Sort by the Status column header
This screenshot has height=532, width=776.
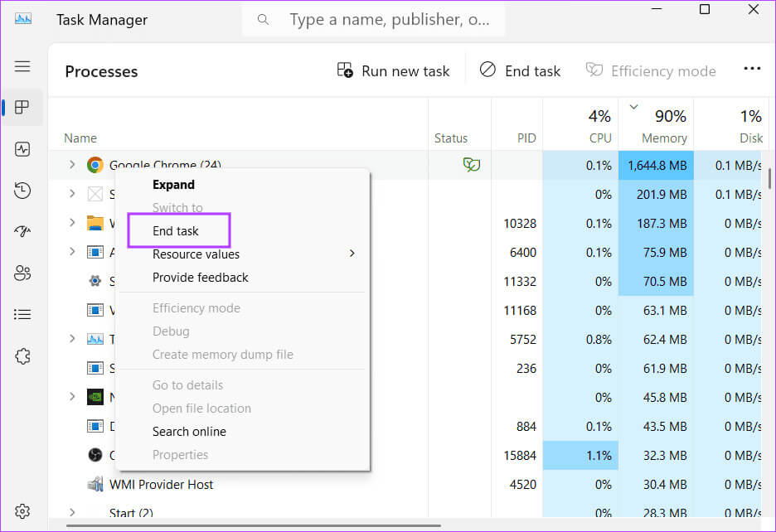point(451,138)
